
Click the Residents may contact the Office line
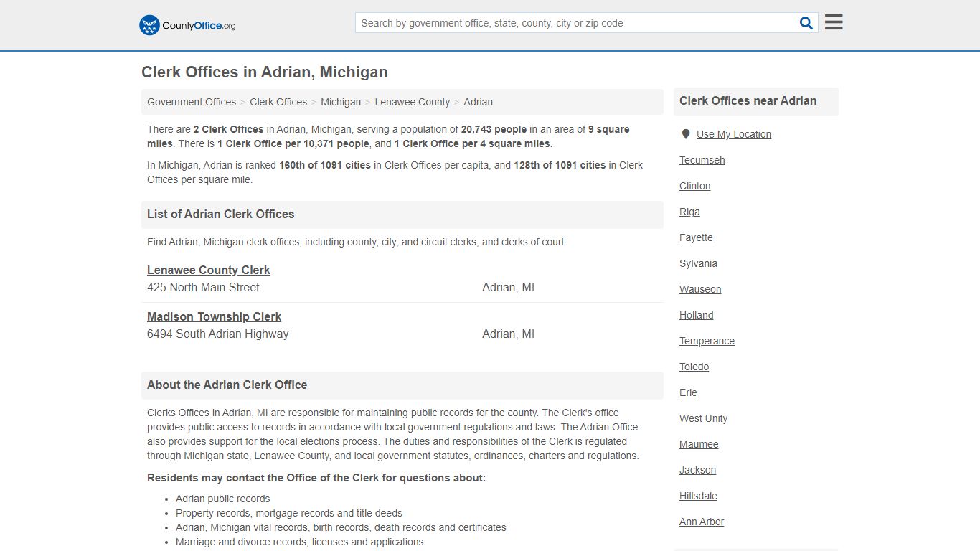pyautogui.click(x=316, y=478)
